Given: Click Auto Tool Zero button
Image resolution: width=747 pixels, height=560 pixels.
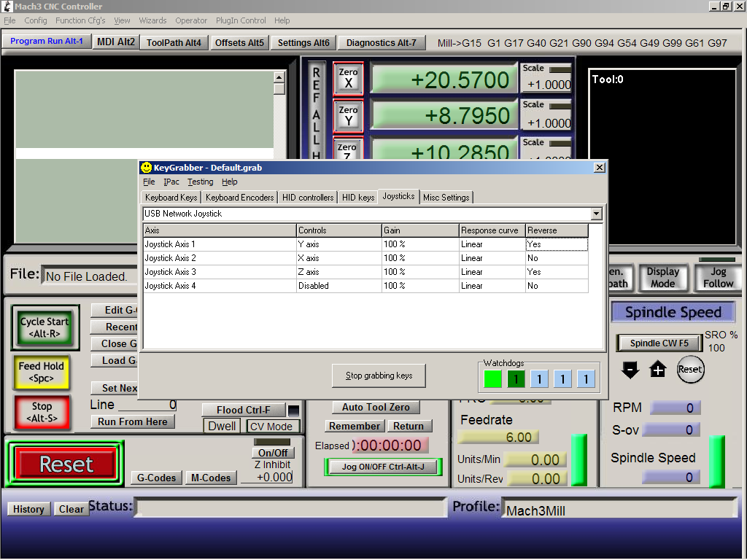Looking at the screenshot, I should (376, 407).
